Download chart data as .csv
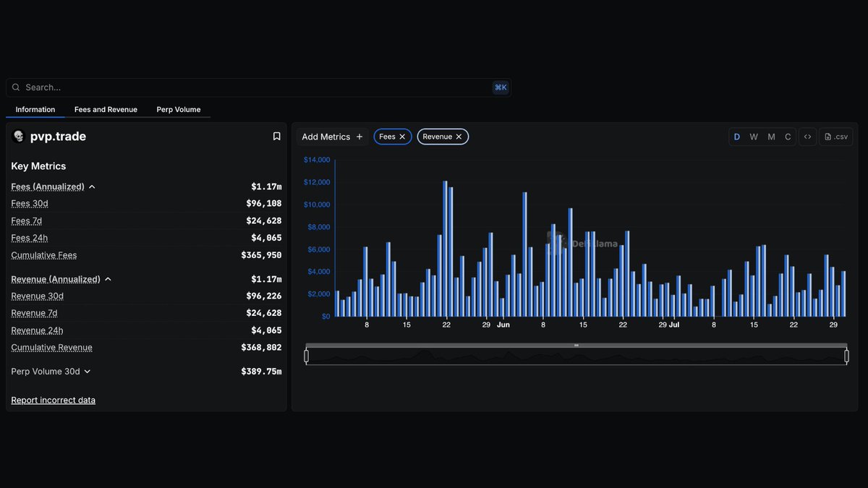Viewport: 868px width, 488px height. [x=836, y=137]
